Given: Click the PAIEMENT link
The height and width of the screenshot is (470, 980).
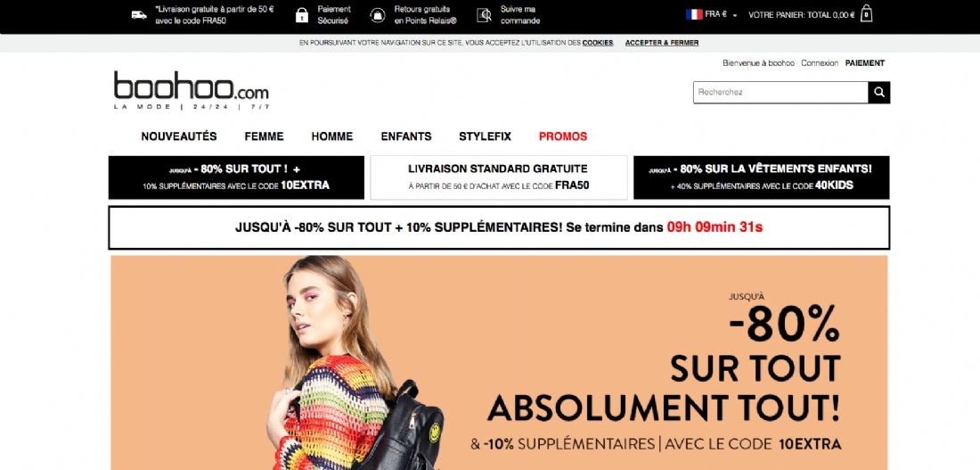Looking at the screenshot, I should [x=865, y=63].
